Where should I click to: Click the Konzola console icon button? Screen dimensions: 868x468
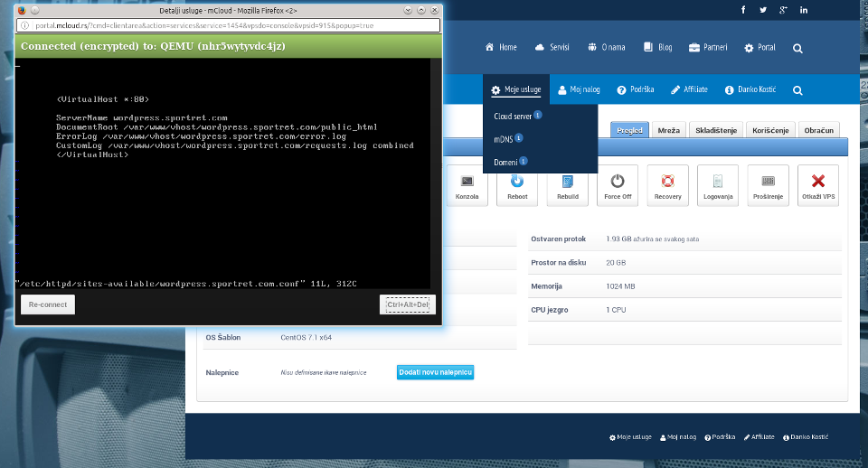point(467,184)
